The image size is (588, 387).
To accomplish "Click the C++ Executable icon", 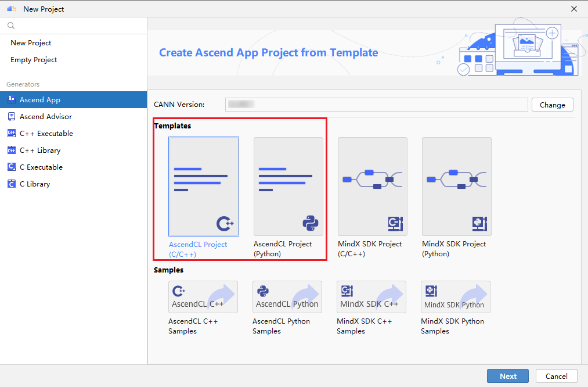I will 12,133.
